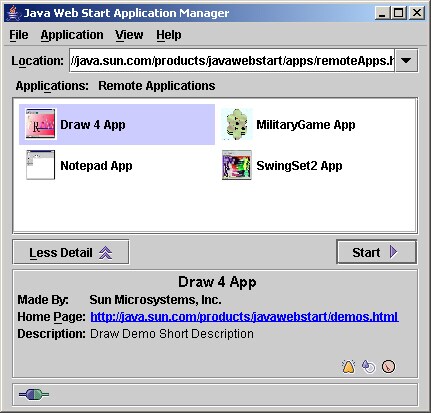The width and height of the screenshot is (431, 413).
Task: Click the Location URL text field
Action: pyautogui.click(x=232, y=60)
